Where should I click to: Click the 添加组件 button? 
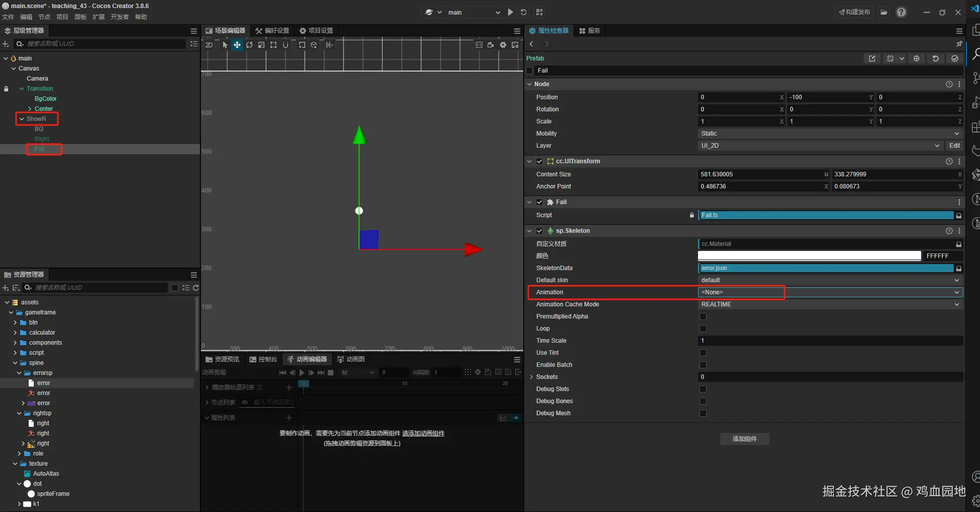click(744, 439)
